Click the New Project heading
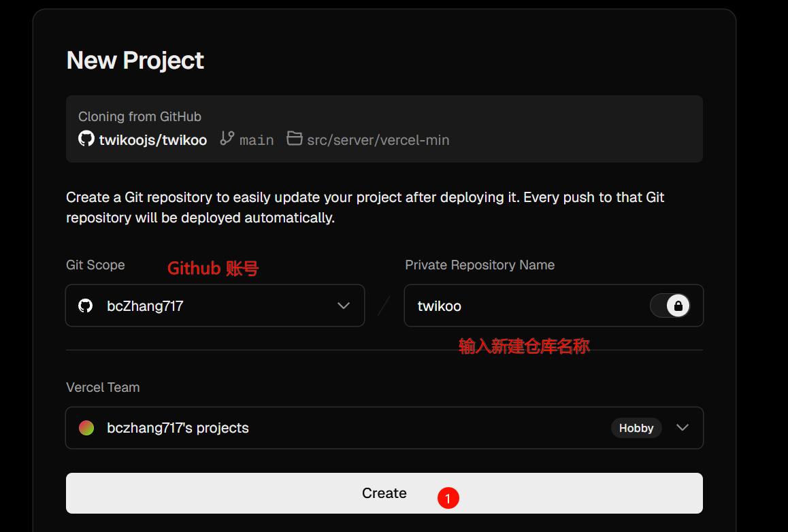This screenshot has width=788, height=532. pyautogui.click(x=135, y=61)
